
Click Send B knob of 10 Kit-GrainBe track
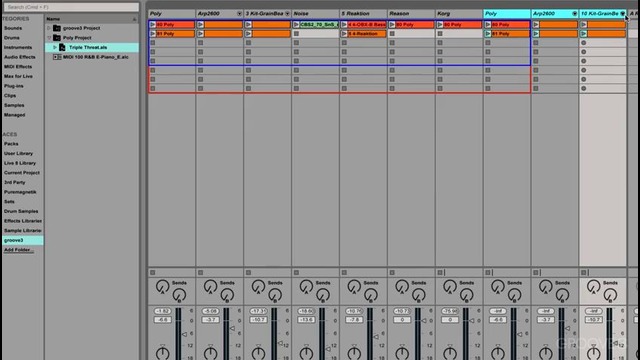(x=610, y=295)
